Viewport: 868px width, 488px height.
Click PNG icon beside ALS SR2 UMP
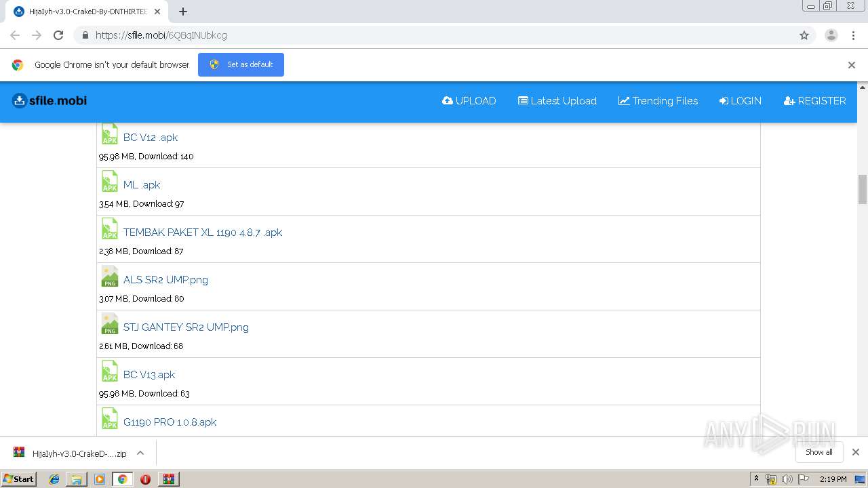[110, 276]
